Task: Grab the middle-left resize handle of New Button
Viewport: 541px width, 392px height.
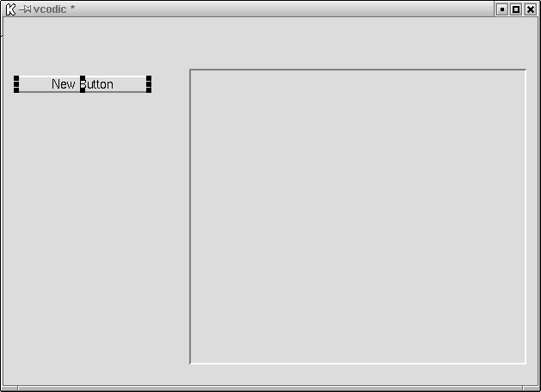Action: [16, 84]
